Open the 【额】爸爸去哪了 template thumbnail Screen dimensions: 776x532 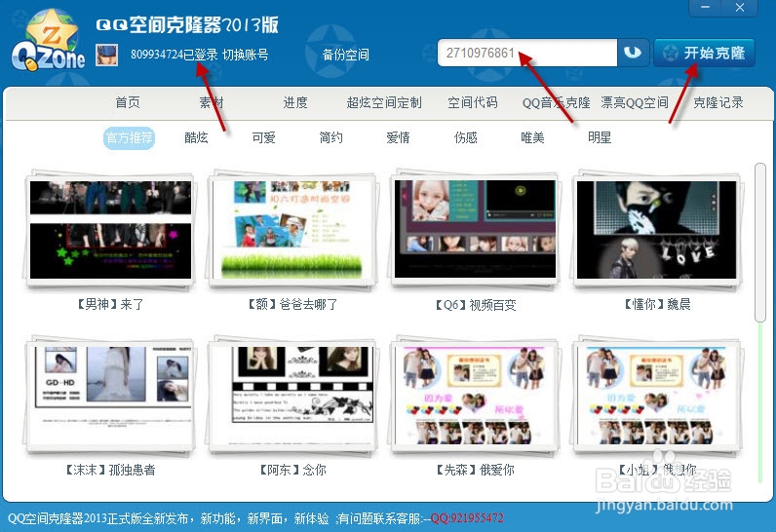click(x=292, y=229)
